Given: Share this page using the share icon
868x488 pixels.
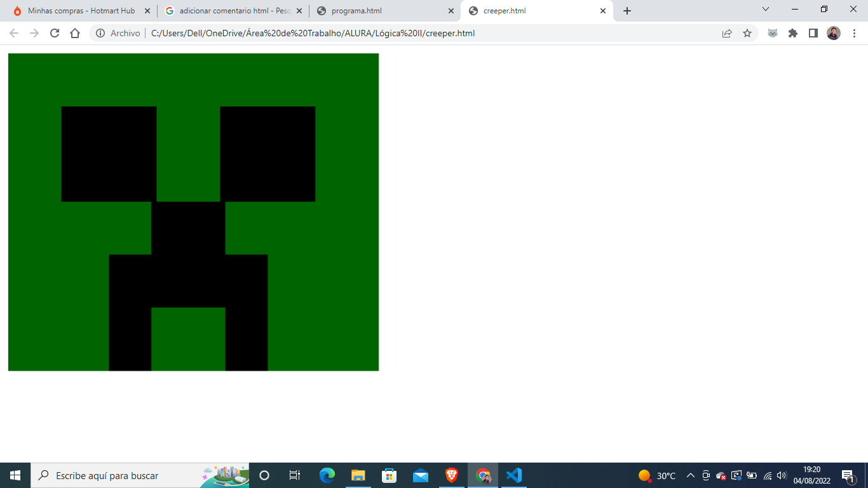Looking at the screenshot, I should [x=727, y=33].
